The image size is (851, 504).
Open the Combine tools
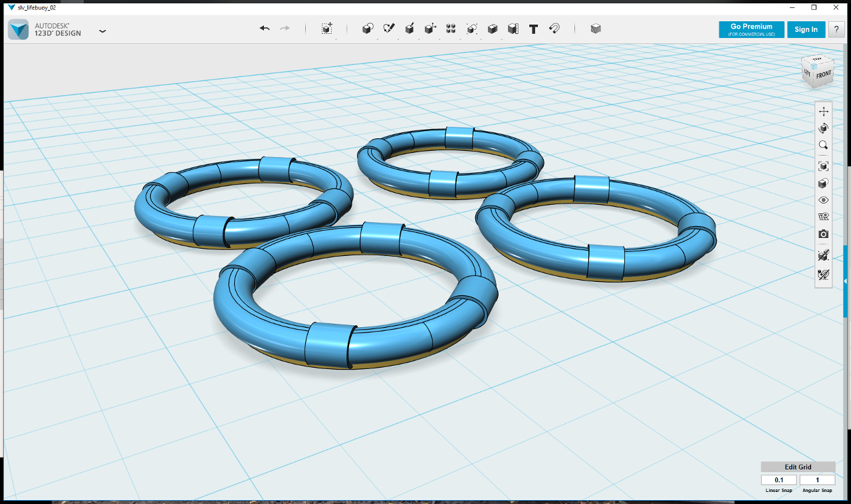click(x=493, y=29)
